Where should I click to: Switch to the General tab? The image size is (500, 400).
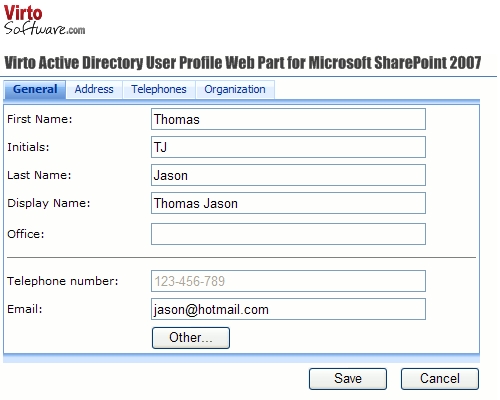coord(35,89)
